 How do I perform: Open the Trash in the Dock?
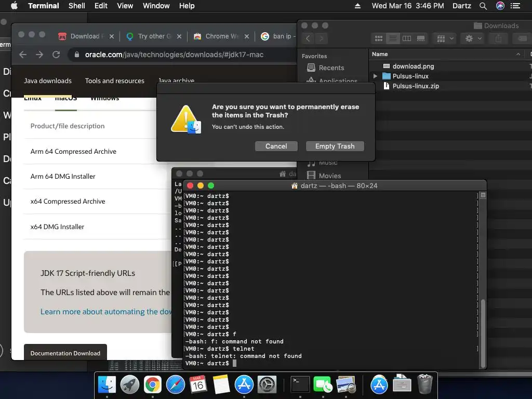425,384
